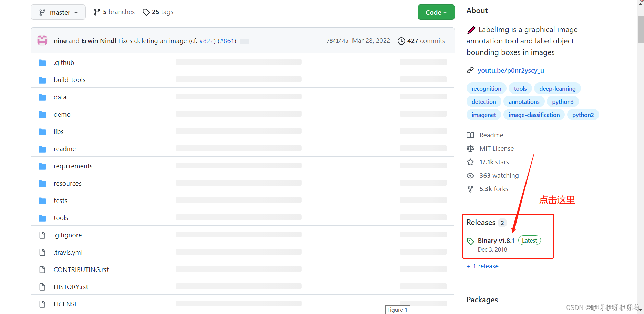This screenshot has width=644, height=314.
Task: Click the tools folder icon
Action: pos(42,218)
